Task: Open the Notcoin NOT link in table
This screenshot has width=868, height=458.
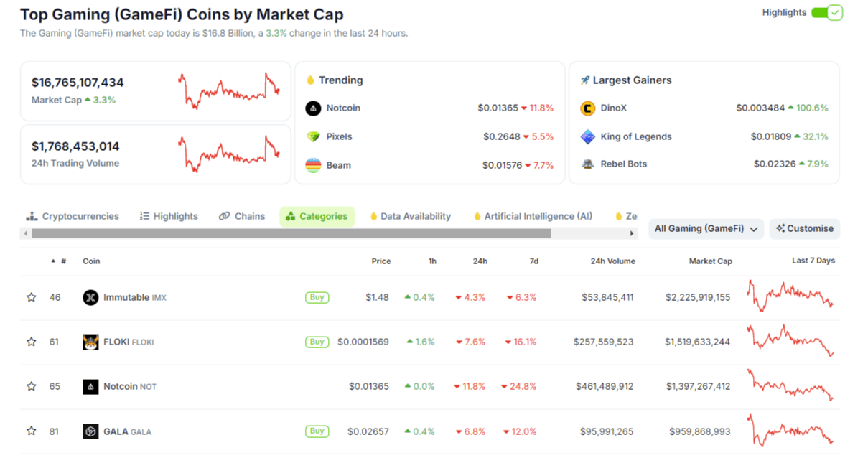Action: coord(130,386)
